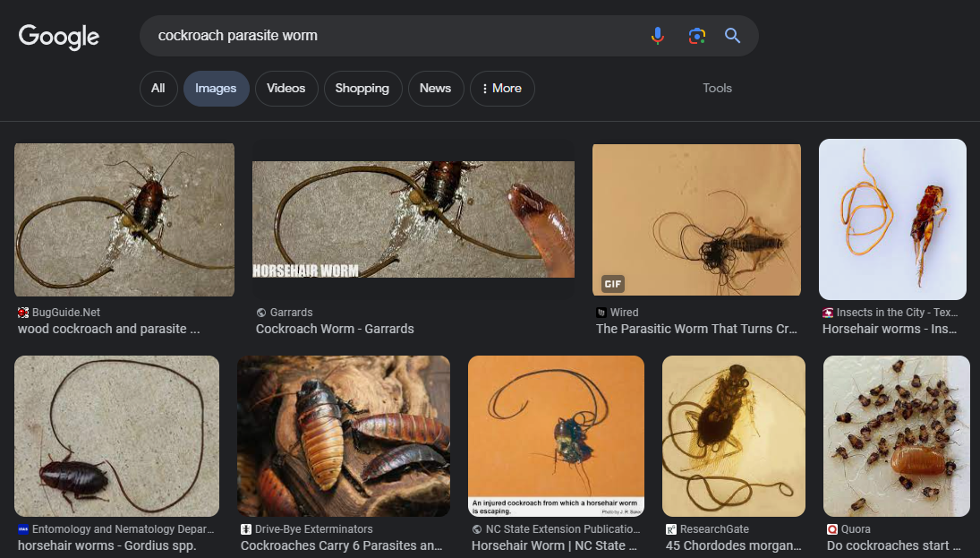Open the Horsehair Worm NC State link

[x=554, y=545]
